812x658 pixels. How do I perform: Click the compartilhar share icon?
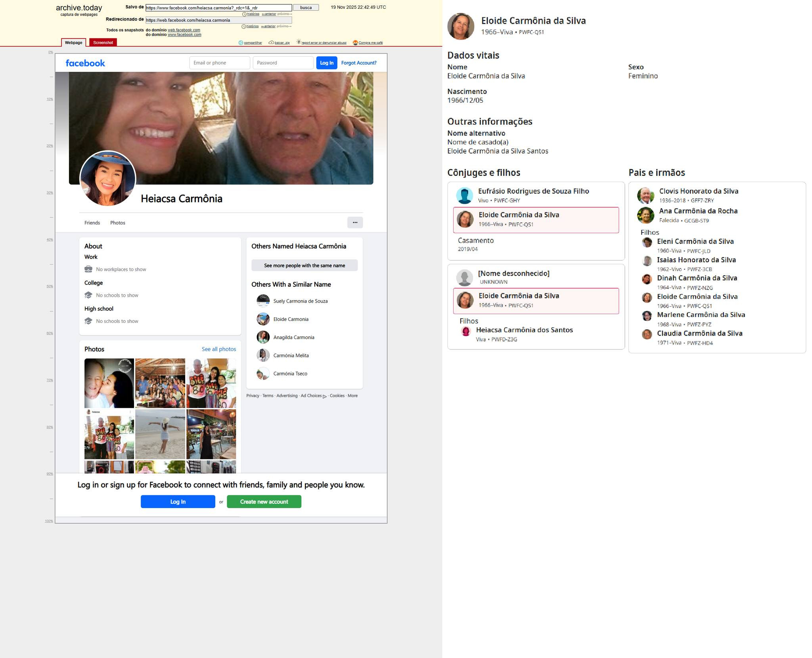point(241,43)
